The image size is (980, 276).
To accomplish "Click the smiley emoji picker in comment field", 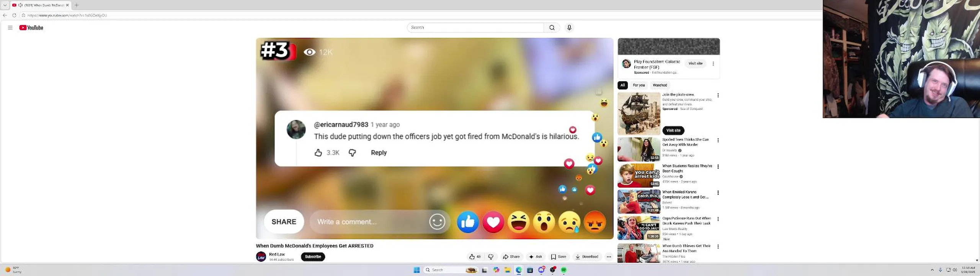I will point(437,222).
